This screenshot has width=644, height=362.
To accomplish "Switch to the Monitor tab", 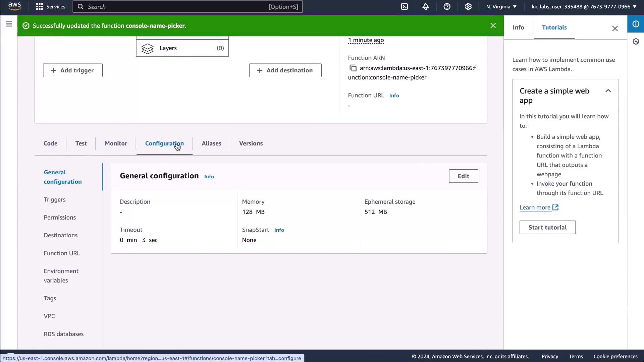I will [x=116, y=143].
